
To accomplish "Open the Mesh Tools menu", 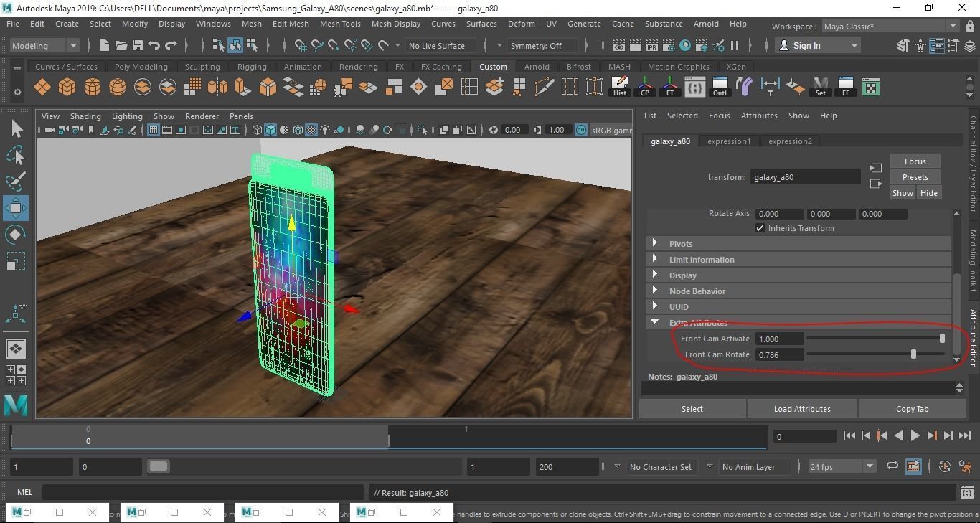I will pos(340,24).
